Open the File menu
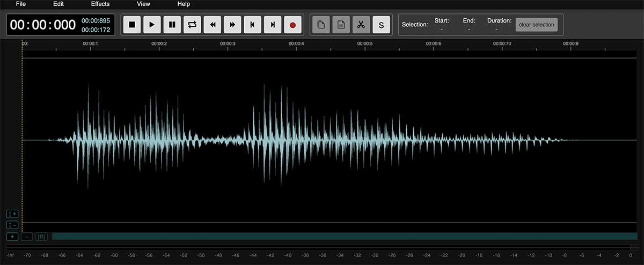The height and width of the screenshot is (265, 644). (20, 4)
